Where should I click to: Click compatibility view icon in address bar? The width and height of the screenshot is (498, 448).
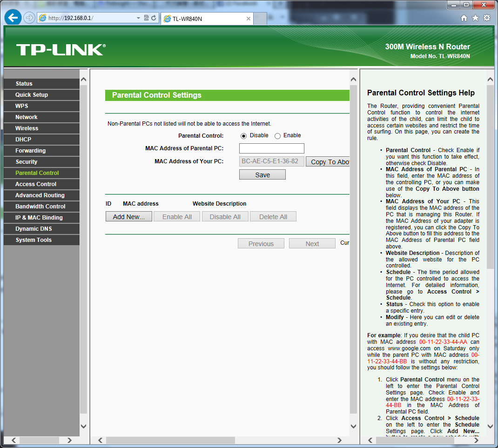pos(146,18)
